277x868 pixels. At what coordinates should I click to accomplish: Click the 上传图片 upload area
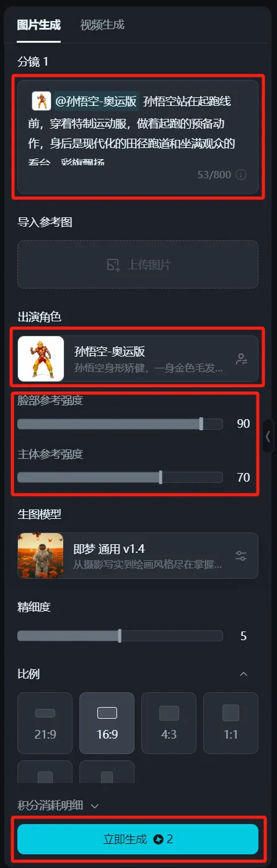click(138, 264)
